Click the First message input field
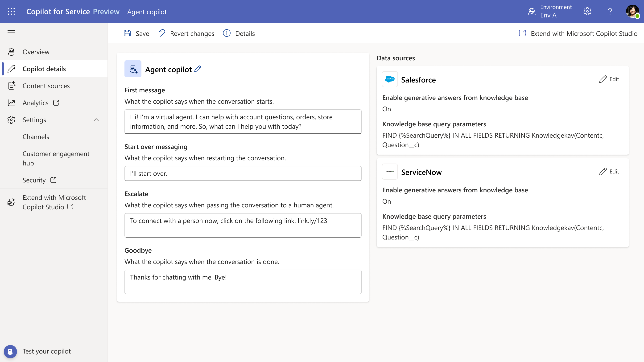The height and width of the screenshot is (362, 644). click(243, 122)
